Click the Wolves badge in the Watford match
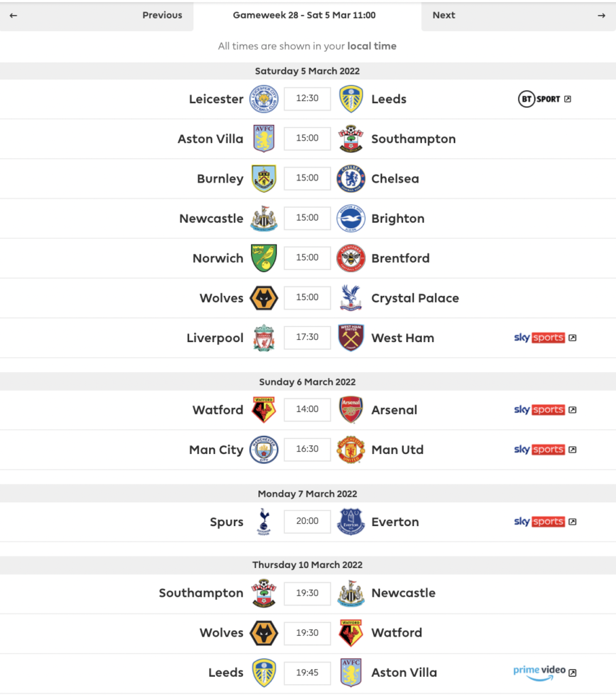Viewport: 616px width, 695px height. click(x=264, y=633)
